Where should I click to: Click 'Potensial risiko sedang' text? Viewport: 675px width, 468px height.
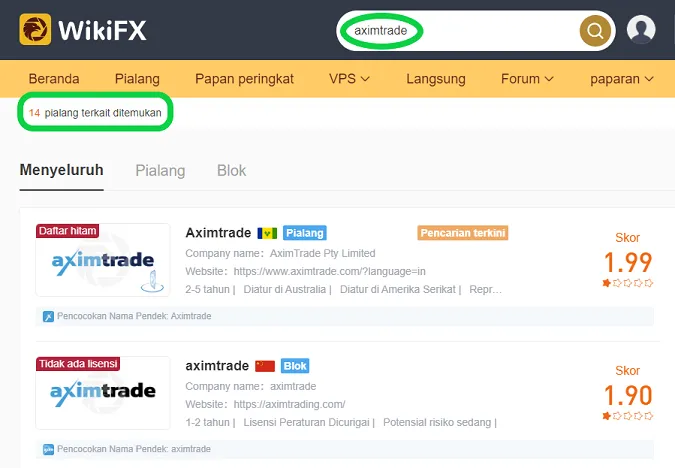tap(437, 422)
